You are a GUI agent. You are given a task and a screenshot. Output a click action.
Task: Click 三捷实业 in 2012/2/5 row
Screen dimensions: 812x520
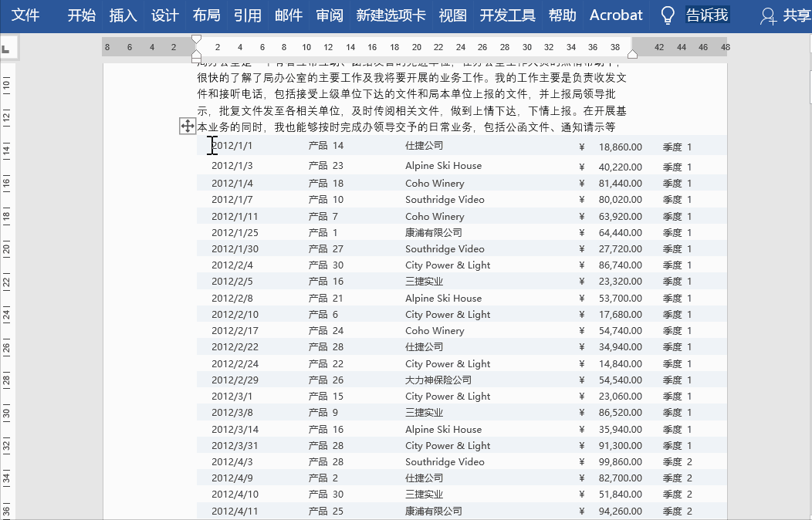[424, 282]
